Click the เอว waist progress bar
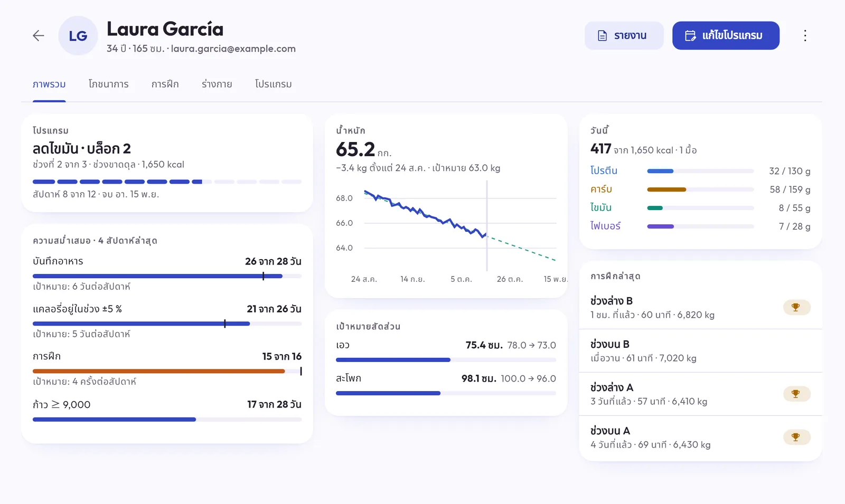This screenshot has width=845, height=504. [446, 360]
